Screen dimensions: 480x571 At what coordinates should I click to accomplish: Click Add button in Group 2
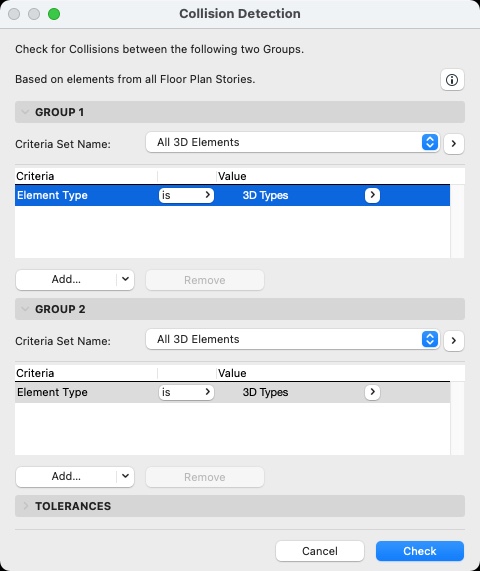[x=66, y=476]
